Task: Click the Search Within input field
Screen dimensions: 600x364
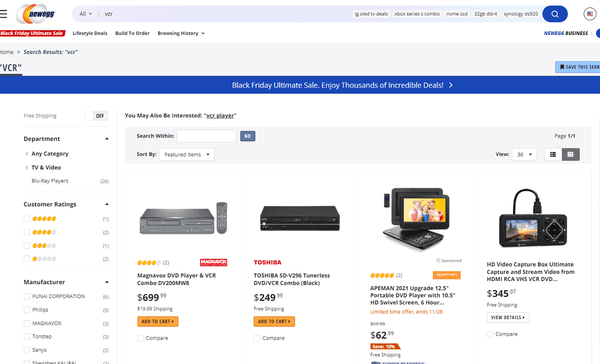Action: [206, 135]
